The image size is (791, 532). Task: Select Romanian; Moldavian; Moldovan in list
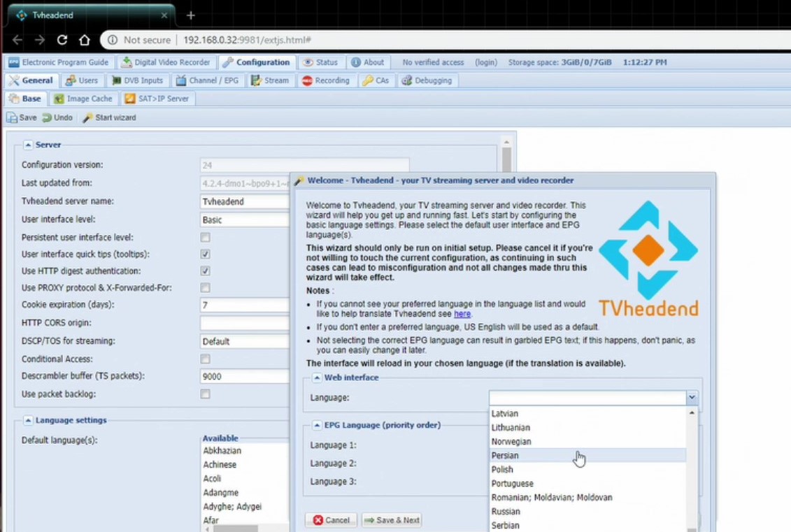click(587, 498)
